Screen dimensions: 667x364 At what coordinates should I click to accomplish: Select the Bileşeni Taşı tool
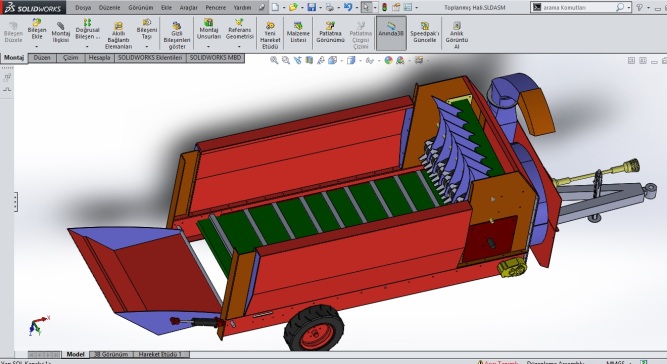click(147, 29)
